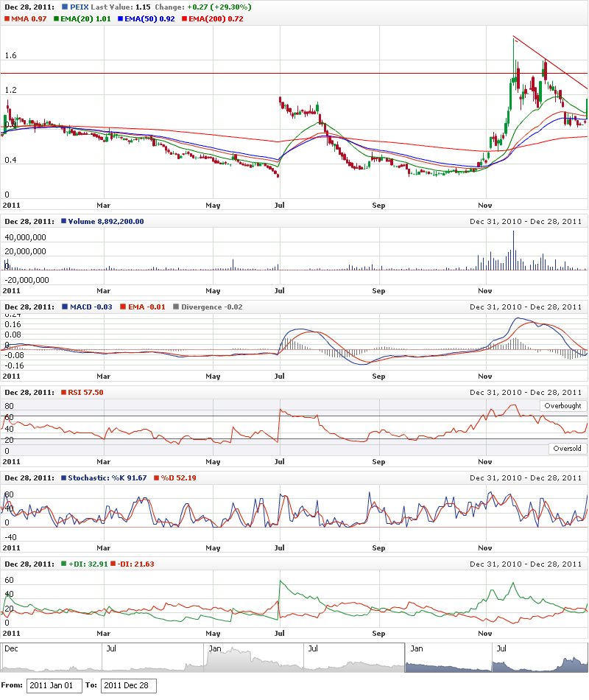Click the Overbought label on RSI chart
589x700 pixels.
pyautogui.click(x=563, y=406)
